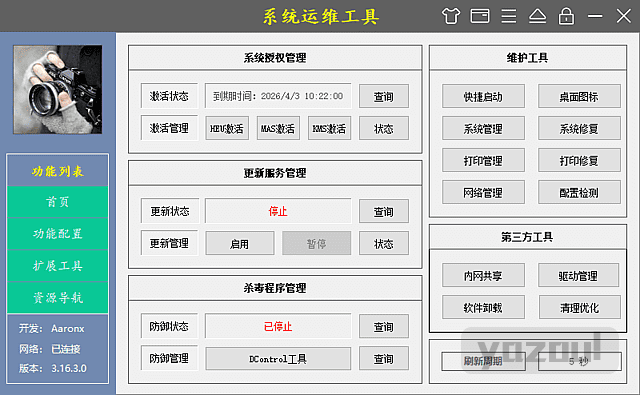Click 状态 in the 激活管理 row
The width and height of the screenshot is (640, 395).
tap(384, 129)
